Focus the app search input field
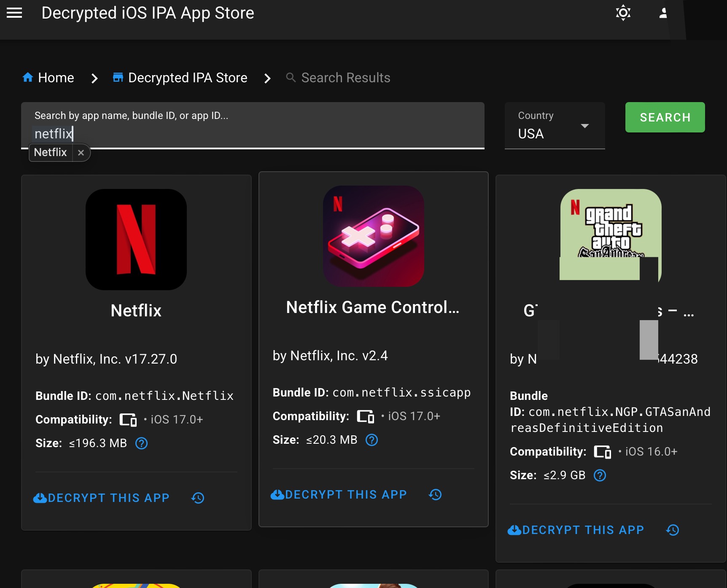Image resolution: width=727 pixels, height=588 pixels. tap(253, 126)
